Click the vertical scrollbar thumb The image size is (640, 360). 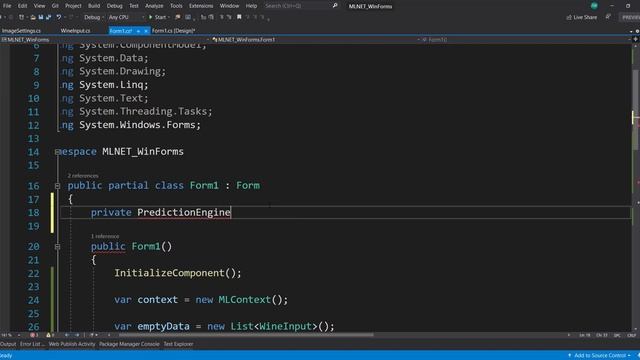pos(635,109)
